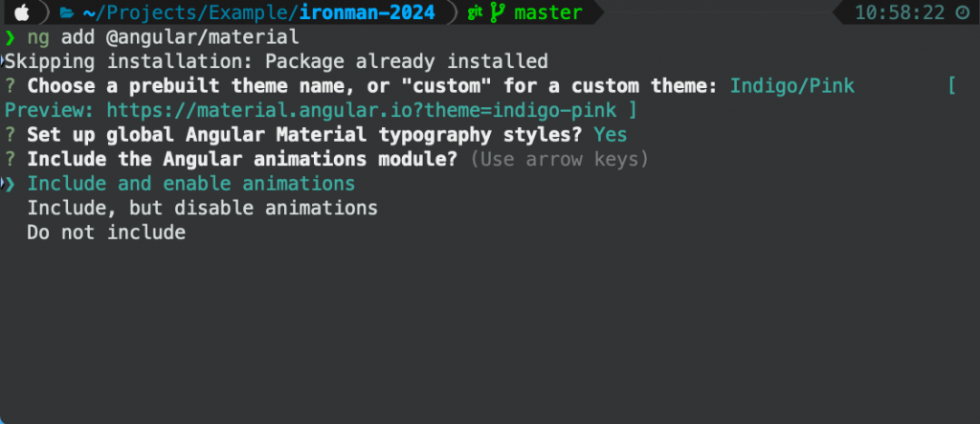This screenshot has height=424, width=980.
Task: Open the material.angular.io theme preview link
Action: point(361,111)
